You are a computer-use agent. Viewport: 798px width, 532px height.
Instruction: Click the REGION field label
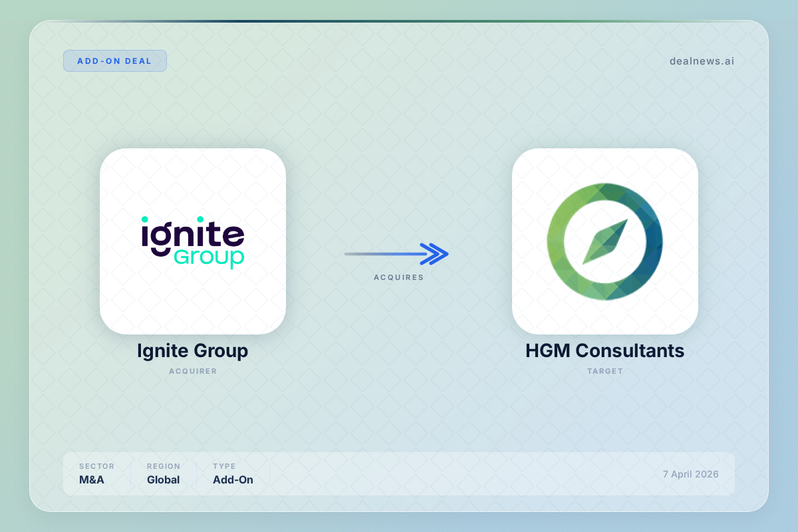coord(164,466)
